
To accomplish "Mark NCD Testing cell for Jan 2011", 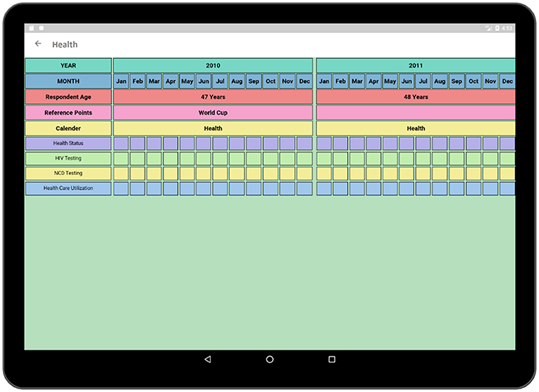I will coord(324,173).
